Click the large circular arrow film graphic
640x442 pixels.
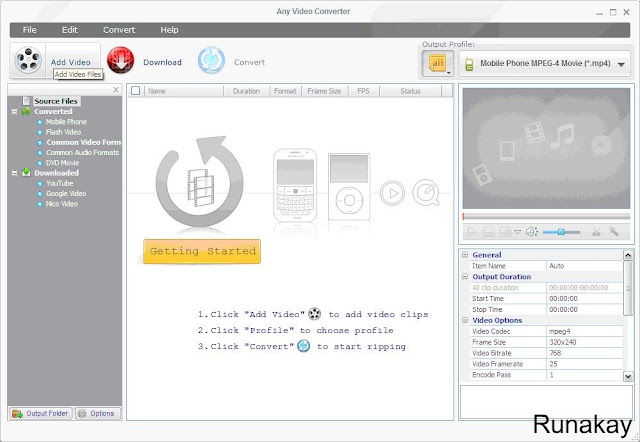point(199,182)
